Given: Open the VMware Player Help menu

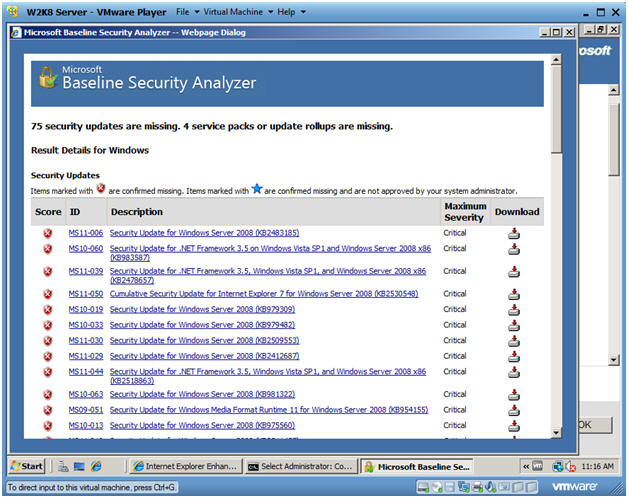Looking at the screenshot, I should click(x=291, y=12).
